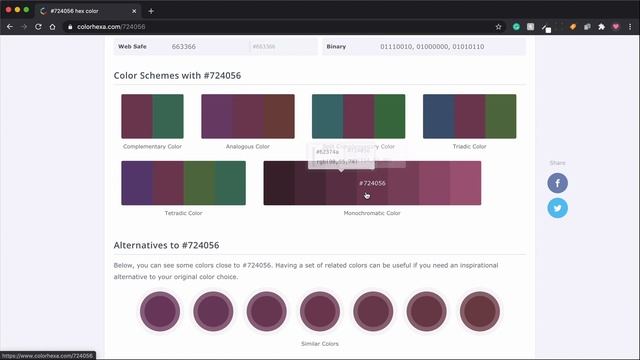Select the first Similar Colors circle

coord(160,311)
